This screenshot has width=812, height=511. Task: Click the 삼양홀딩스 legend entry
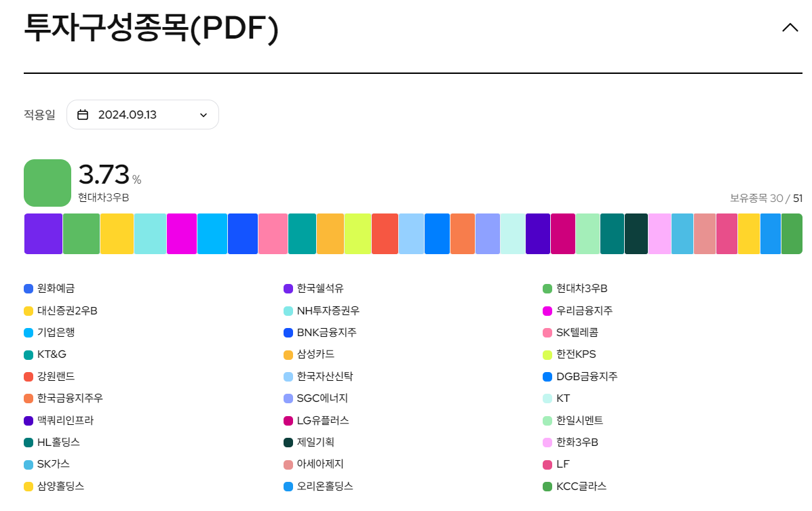pos(54,486)
